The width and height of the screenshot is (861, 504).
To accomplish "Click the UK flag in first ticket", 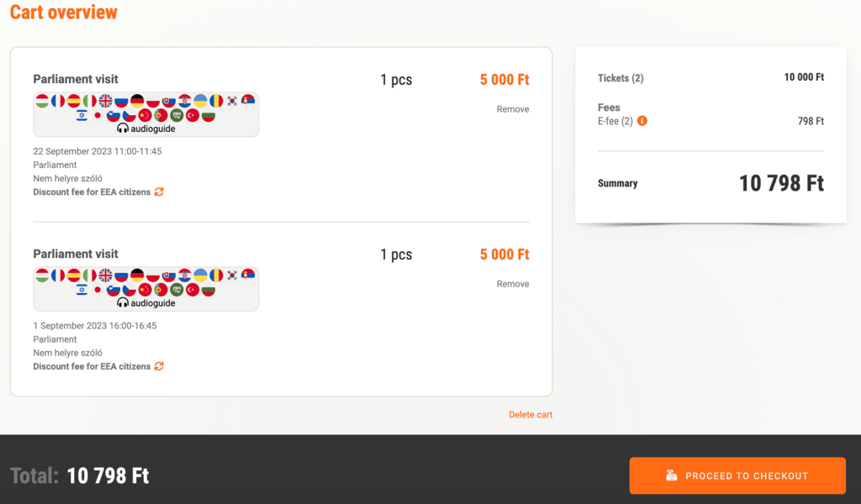I will point(105,101).
